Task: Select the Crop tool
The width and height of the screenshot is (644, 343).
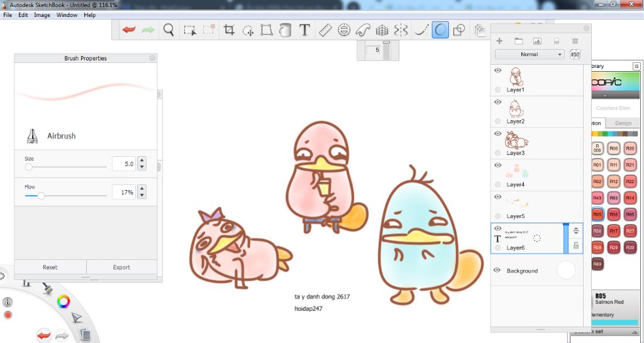Action: [229, 30]
